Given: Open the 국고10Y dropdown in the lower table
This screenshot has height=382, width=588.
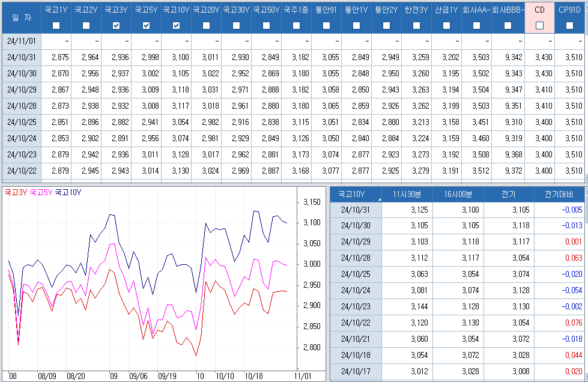Looking at the screenshot, I should (x=378, y=195).
